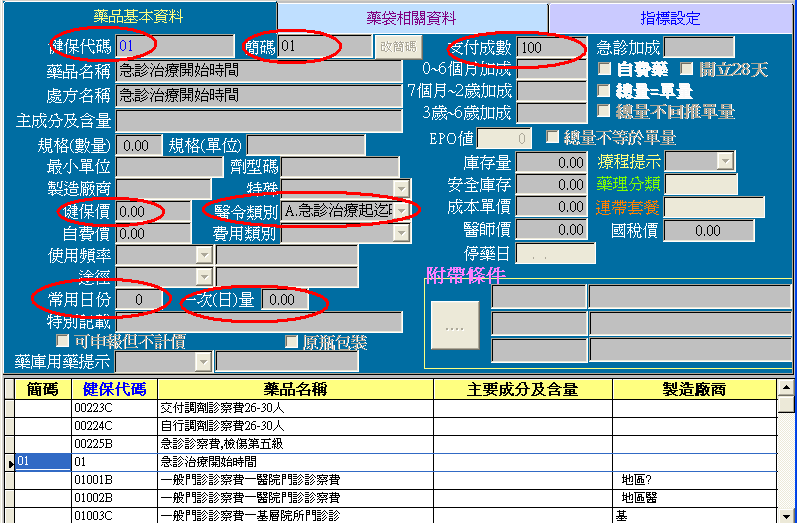
Task: Click the 健保代碼 column header
Action: point(114,389)
